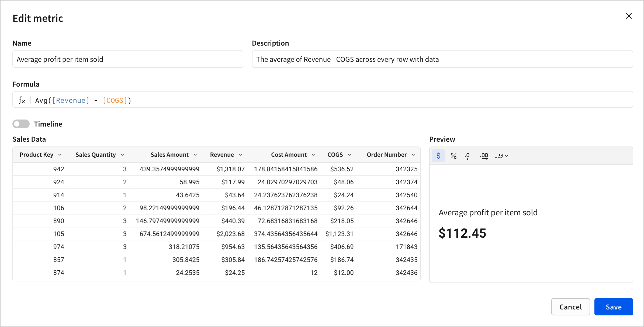
Task: Click the Cancel button
Action: [570, 307]
